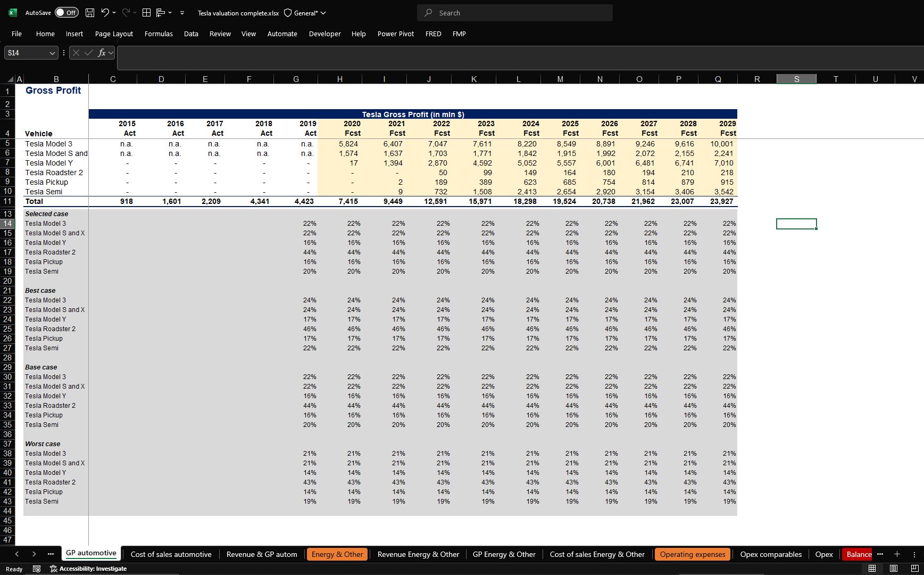Switch to Operating expenses sheet
The image size is (924, 575).
(693, 554)
